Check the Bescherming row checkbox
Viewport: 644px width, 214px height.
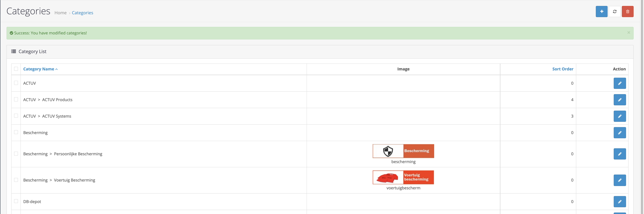[x=16, y=132]
